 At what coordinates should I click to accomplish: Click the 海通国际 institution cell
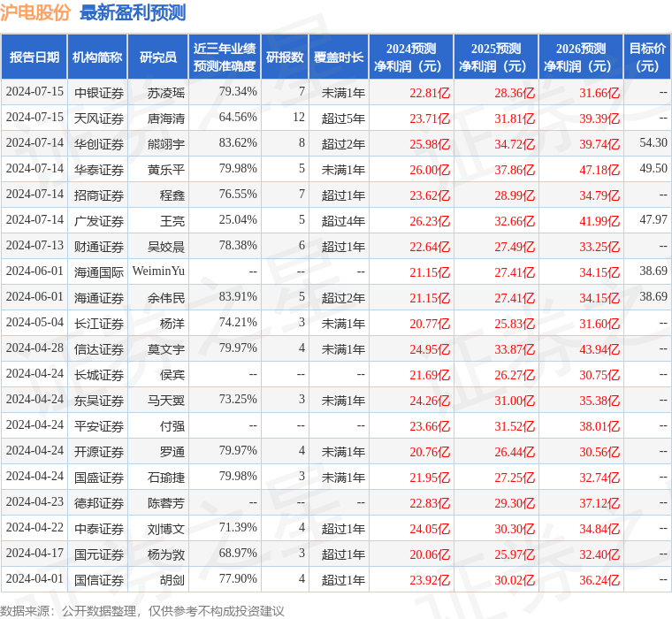click(x=99, y=272)
